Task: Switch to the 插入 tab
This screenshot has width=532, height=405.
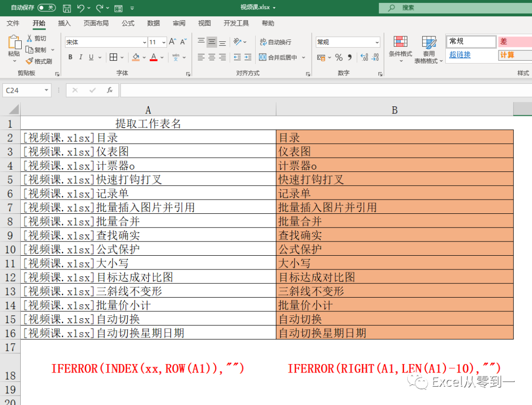Action: tap(64, 23)
